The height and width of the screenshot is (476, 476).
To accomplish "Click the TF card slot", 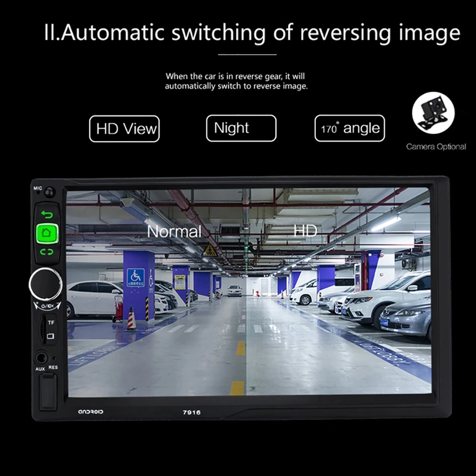I will click(44, 330).
